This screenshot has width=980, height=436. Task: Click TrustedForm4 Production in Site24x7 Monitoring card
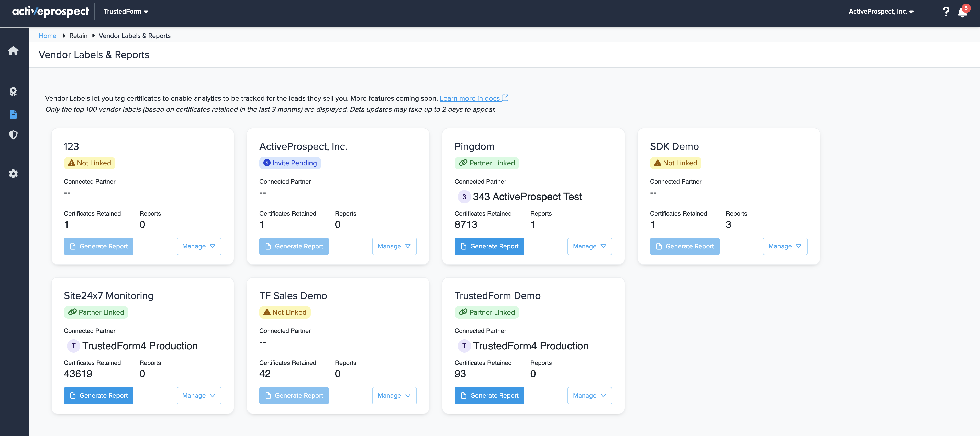[x=140, y=346]
